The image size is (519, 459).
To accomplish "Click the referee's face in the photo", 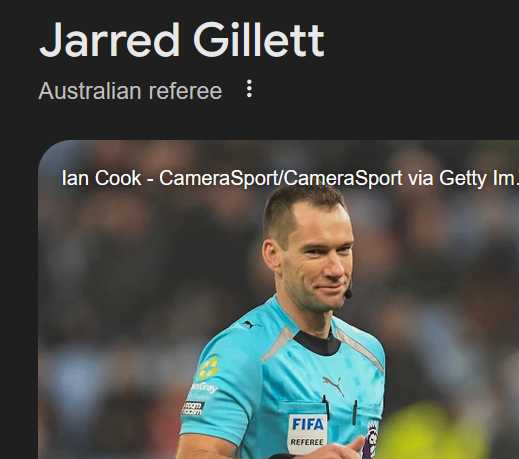I will pyautogui.click(x=315, y=258).
